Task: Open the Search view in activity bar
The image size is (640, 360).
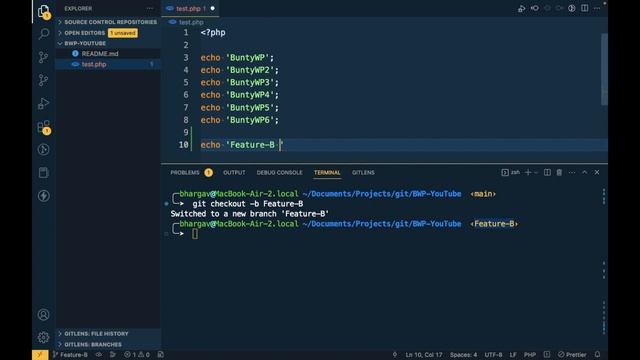Action: point(44,34)
